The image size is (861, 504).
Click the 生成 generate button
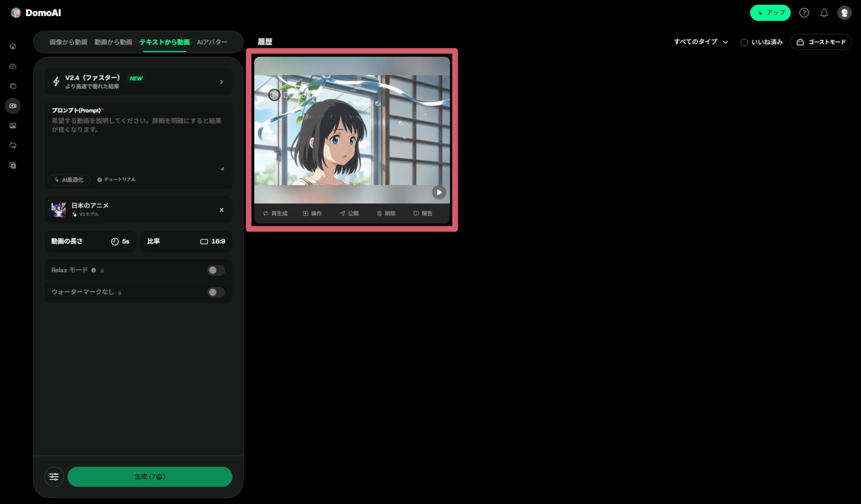[150, 477]
